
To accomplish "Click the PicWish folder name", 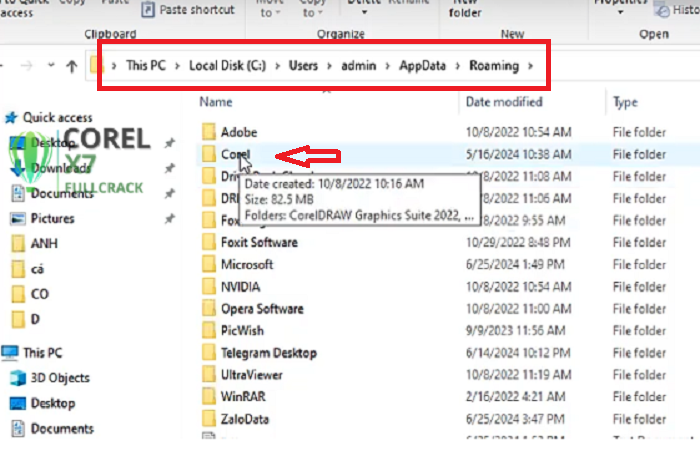I will tap(242, 330).
